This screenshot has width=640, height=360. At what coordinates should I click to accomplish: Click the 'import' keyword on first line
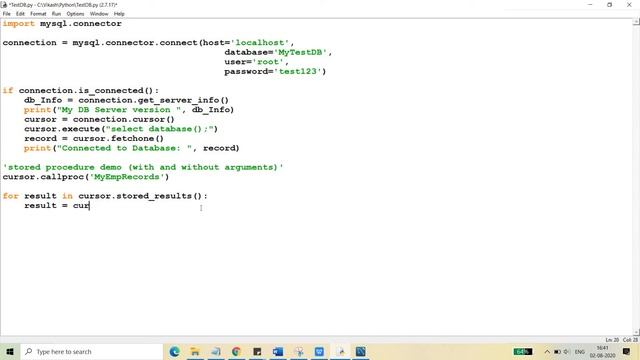point(19,24)
